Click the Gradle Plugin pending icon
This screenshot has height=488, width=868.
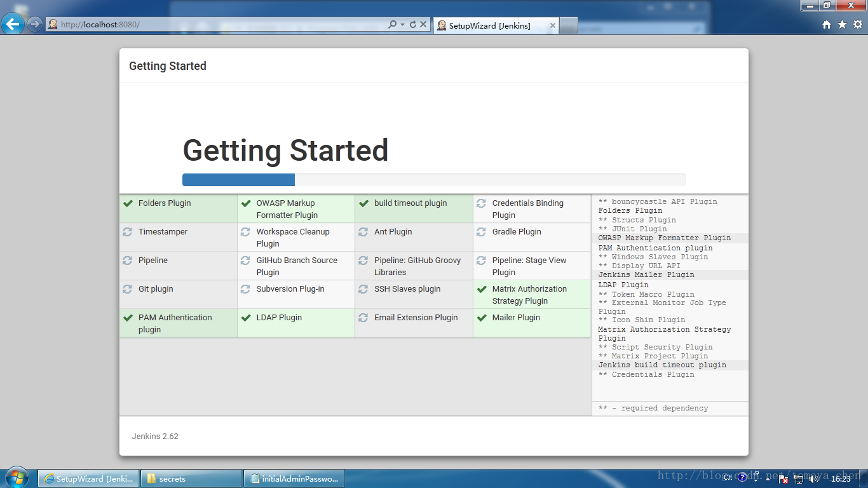[481, 232]
